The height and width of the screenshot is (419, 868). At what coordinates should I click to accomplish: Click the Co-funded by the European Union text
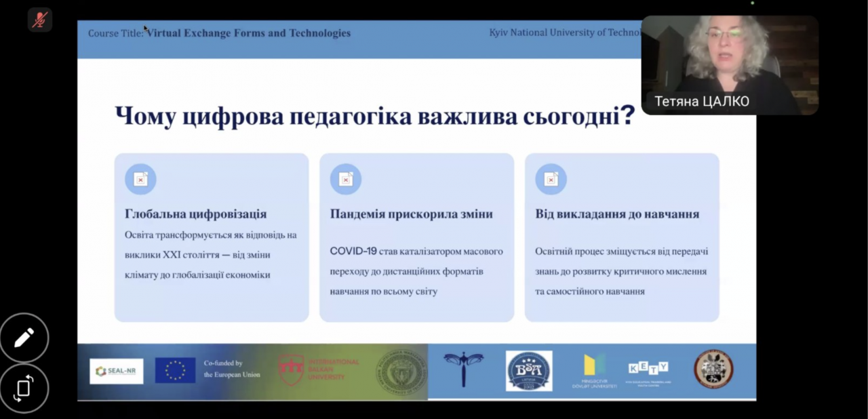tap(231, 369)
